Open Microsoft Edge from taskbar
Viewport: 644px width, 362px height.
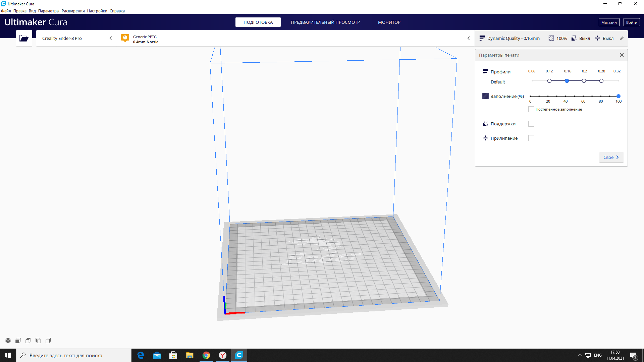[x=141, y=355]
